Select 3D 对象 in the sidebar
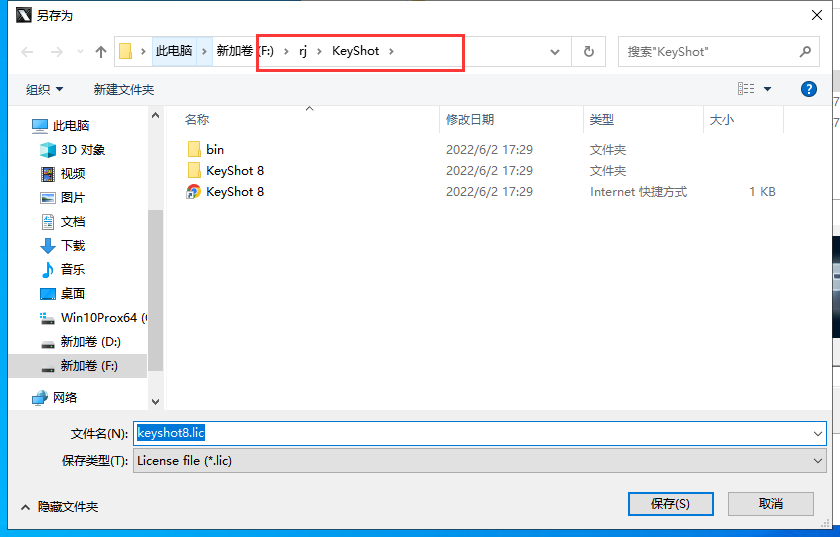Viewport: 840px width, 537px height. pos(73,150)
